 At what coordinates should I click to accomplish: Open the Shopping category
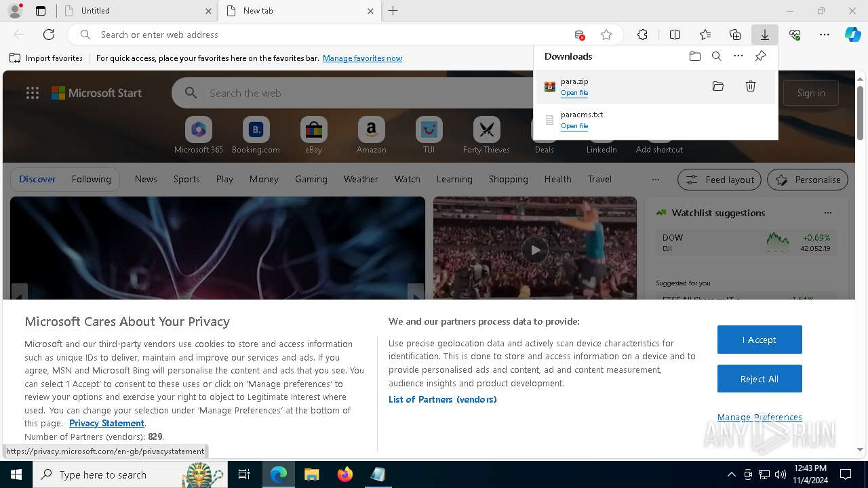(x=508, y=179)
